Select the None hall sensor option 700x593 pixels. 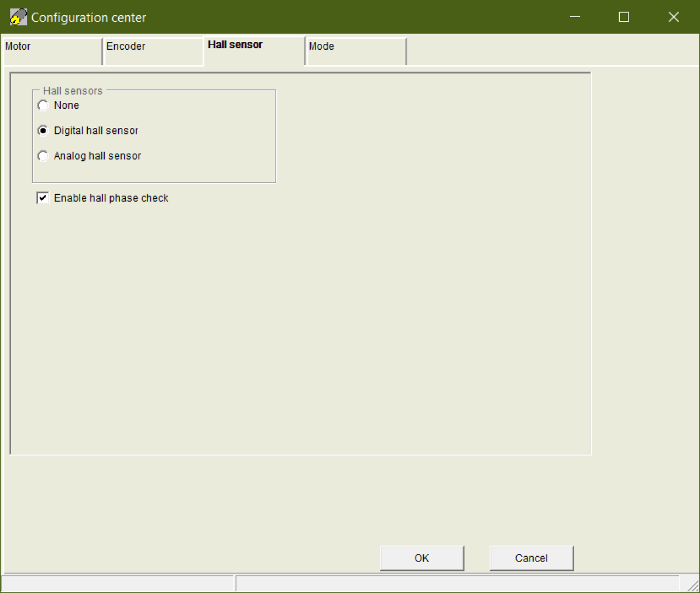(x=43, y=106)
